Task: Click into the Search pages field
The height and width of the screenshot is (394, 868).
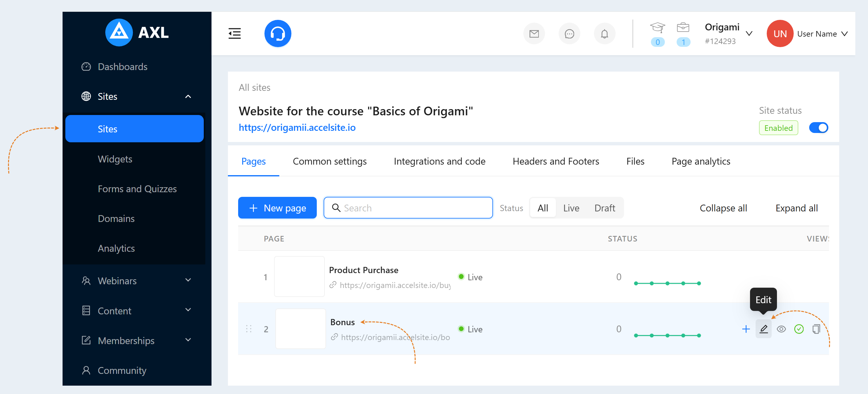Action: pyautogui.click(x=408, y=208)
